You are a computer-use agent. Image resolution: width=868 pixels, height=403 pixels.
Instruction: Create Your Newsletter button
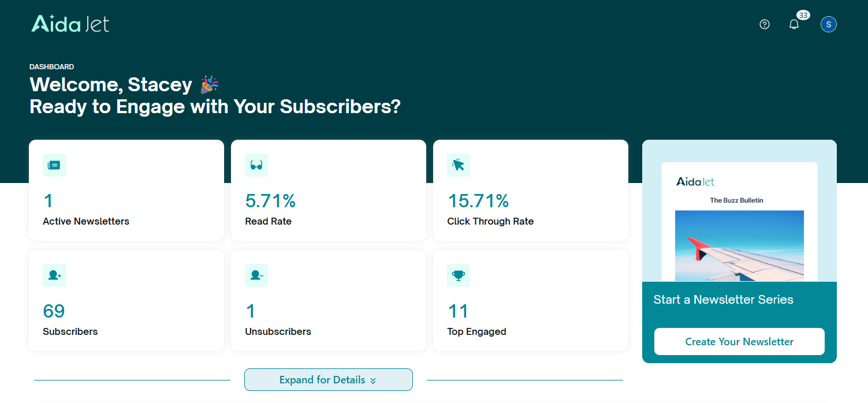739,342
